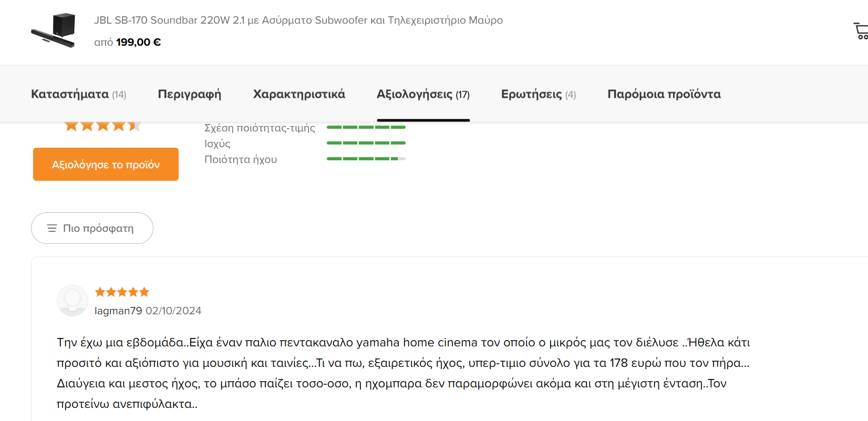Open the Περιγραφή tab

point(189,94)
